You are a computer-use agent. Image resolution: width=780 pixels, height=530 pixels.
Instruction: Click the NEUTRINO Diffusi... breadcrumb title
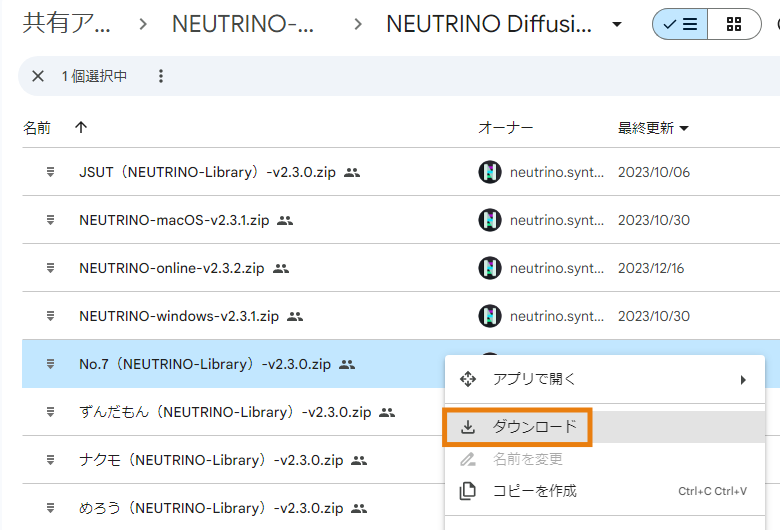(488, 23)
